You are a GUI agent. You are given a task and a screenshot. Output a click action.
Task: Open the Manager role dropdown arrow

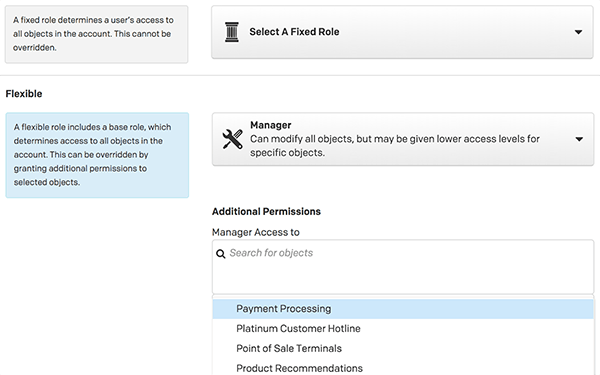[579, 139]
